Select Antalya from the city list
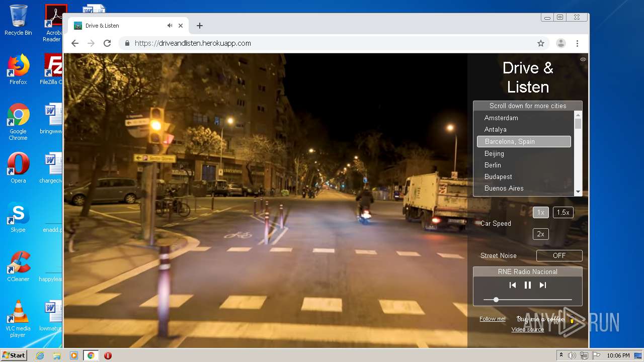Image resolution: width=644 pixels, height=362 pixels. point(524,129)
